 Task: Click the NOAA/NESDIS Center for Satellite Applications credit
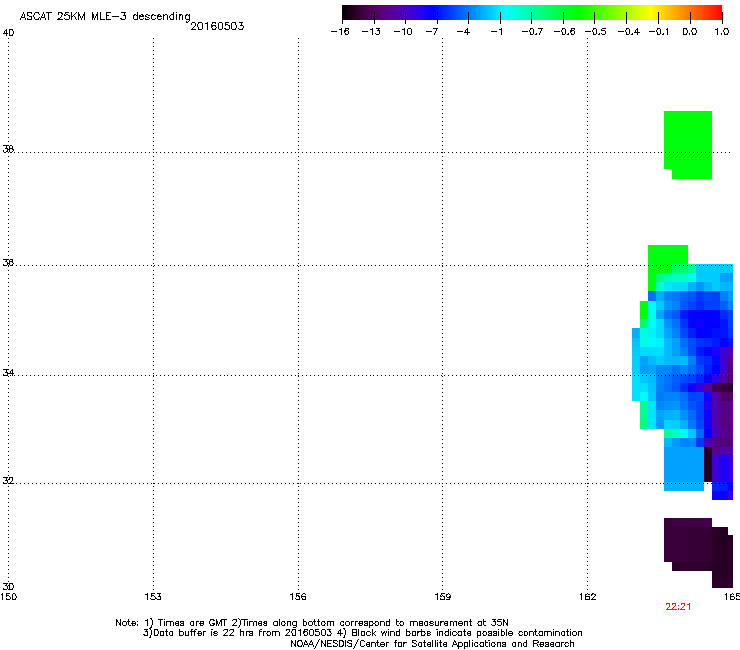(x=432, y=644)
